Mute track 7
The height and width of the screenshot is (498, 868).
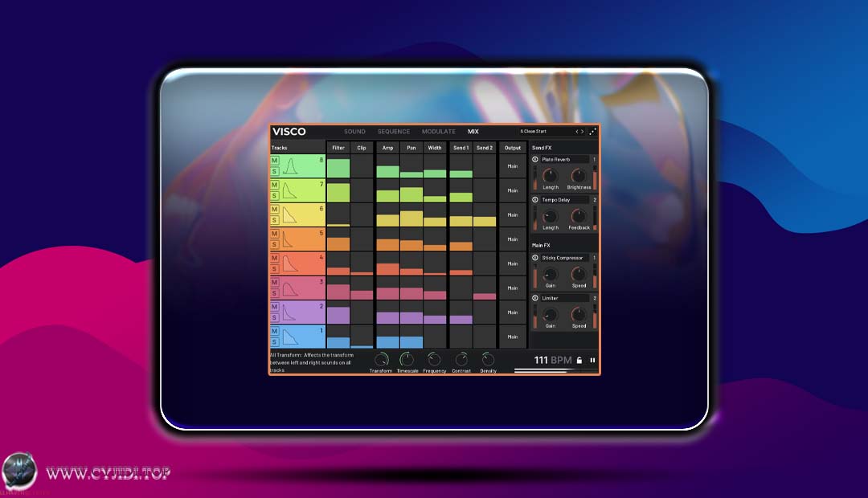coord(275,185)
